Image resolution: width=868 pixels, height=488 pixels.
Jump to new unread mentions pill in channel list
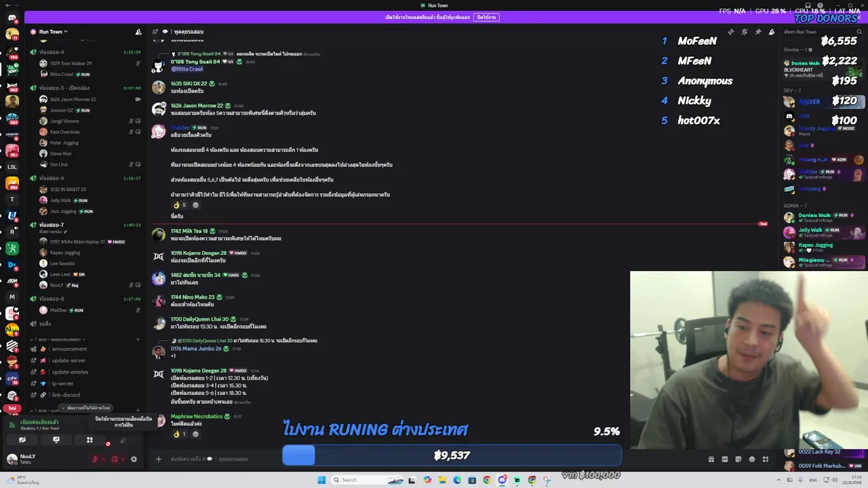tap(85, 408)
